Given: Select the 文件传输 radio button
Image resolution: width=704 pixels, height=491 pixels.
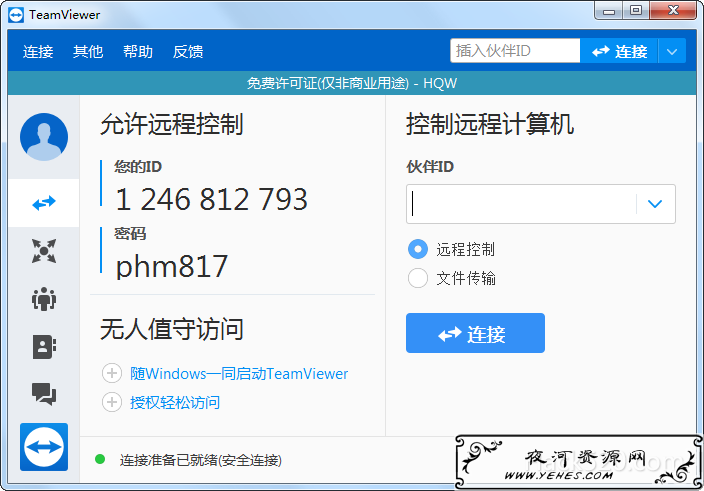Looking at the screenshot, I should click(x=418, y=278).
